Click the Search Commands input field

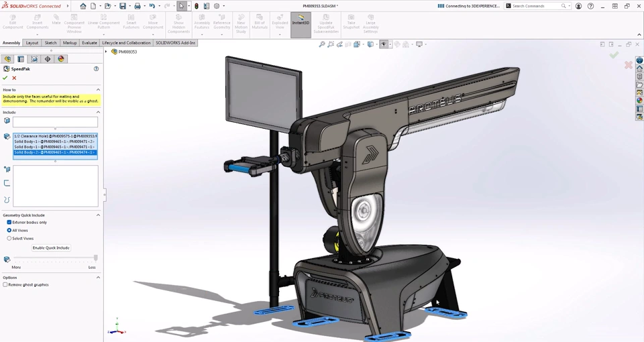click(537, 6)
